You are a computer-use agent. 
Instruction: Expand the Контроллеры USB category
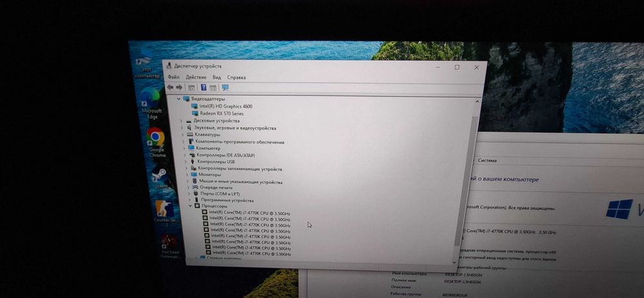[x=186, y=162]
